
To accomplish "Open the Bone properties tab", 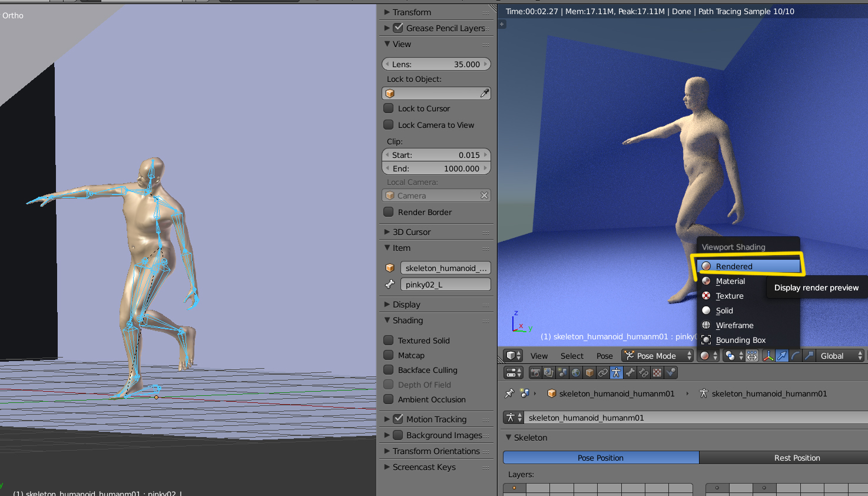I will click(x=630, y=373).
